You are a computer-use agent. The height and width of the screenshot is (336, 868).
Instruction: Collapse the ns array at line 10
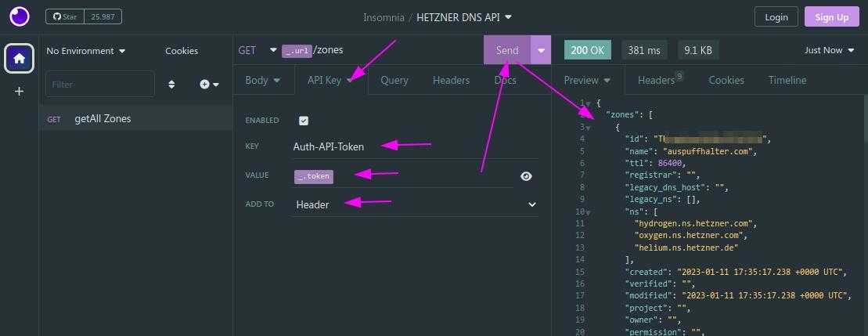tap(588, 212)
